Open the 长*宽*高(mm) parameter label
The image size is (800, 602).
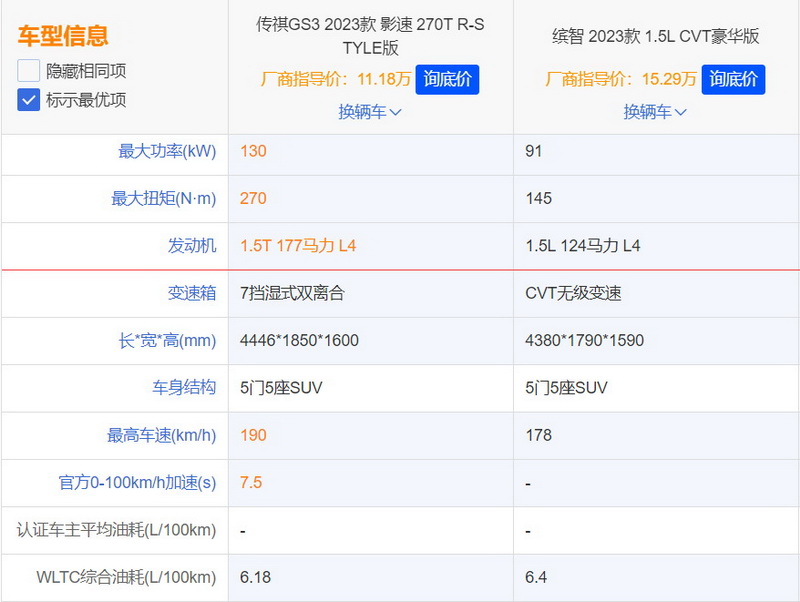tap(167, 340)
